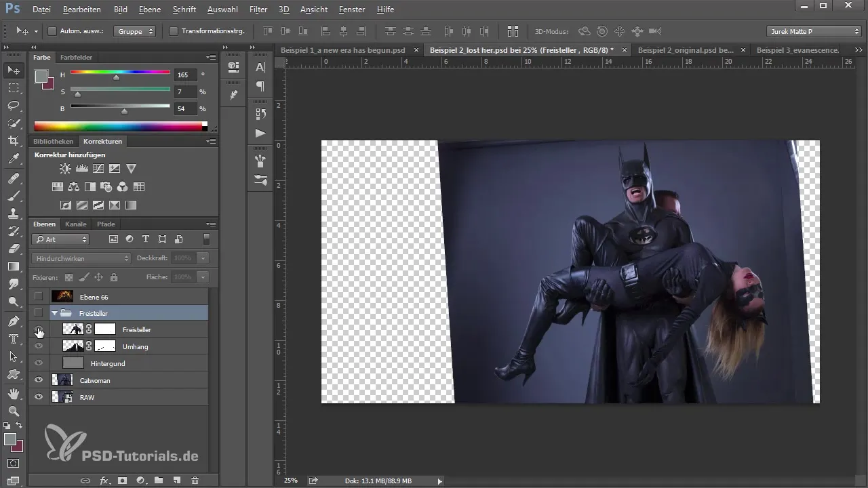868x488 pixels.
Task: Hide the Umhang layer
Action: click(39, 346)
